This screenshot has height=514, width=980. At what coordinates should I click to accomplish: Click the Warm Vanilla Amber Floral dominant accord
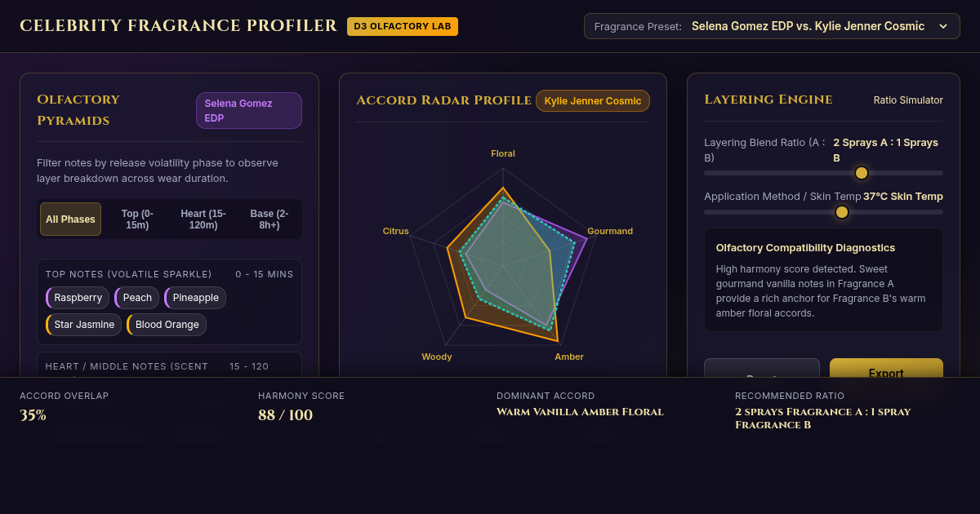pyautogui.click(x=580, y=412)
